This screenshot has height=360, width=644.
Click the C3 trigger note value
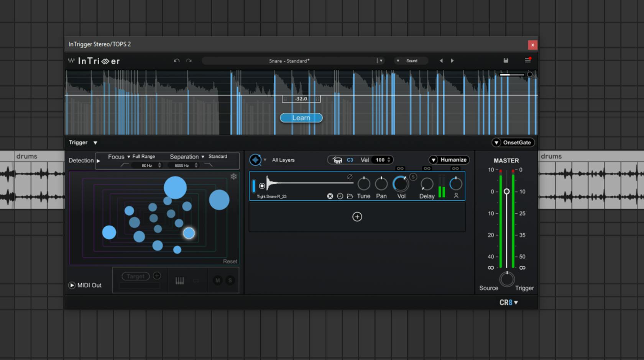350,160
